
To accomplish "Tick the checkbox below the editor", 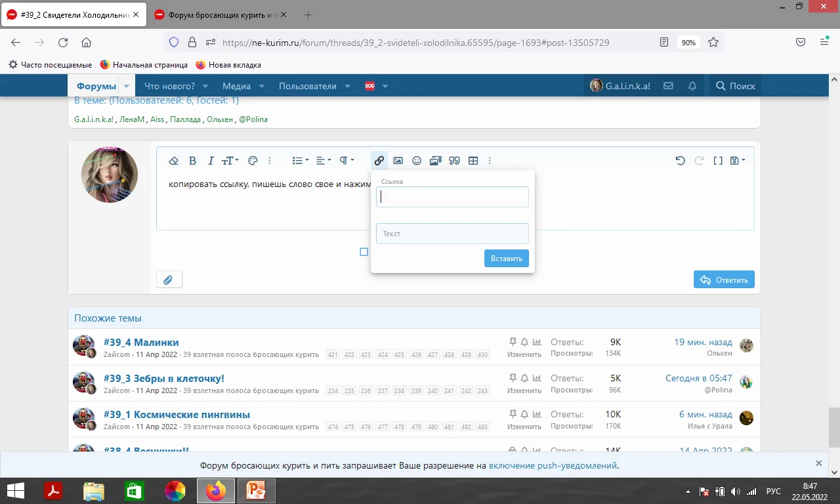I will 364,252.
